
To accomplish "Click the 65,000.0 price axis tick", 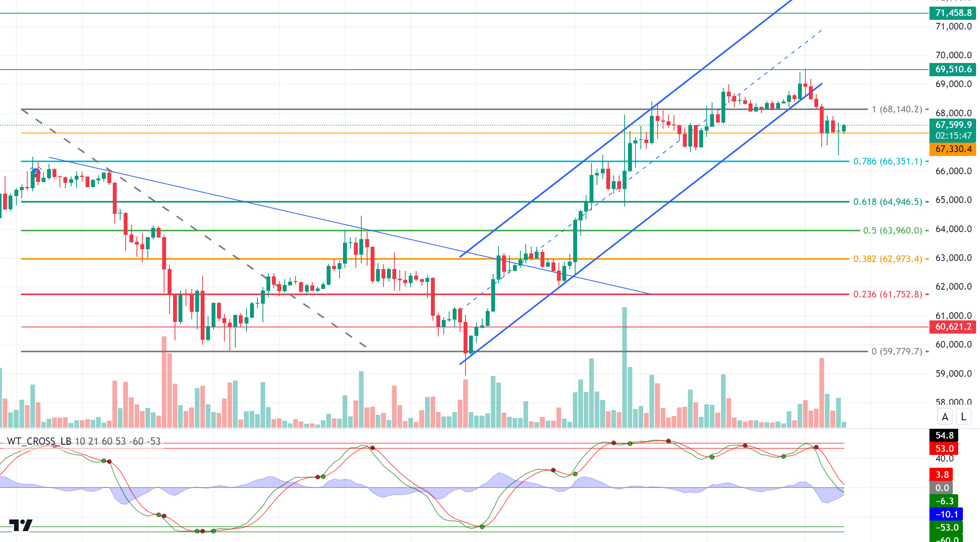I will click(953, 200).
